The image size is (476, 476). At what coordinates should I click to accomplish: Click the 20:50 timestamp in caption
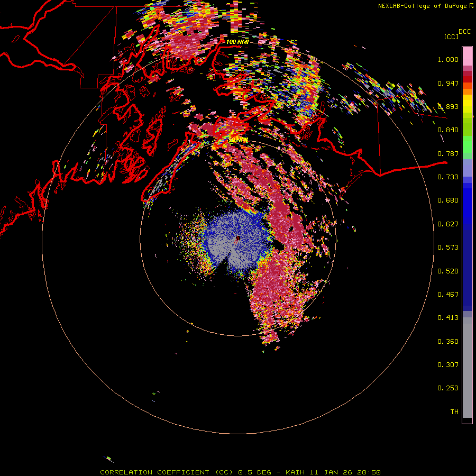[x=369, y=472]
